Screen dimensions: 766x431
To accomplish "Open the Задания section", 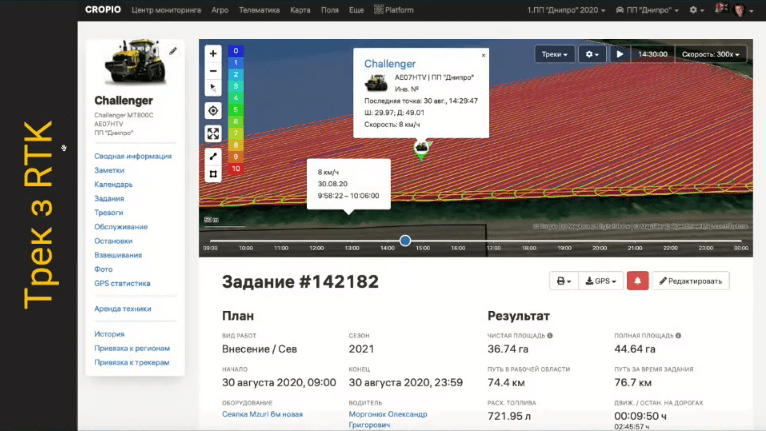I will pyautogui.click(x=109, y=199).
